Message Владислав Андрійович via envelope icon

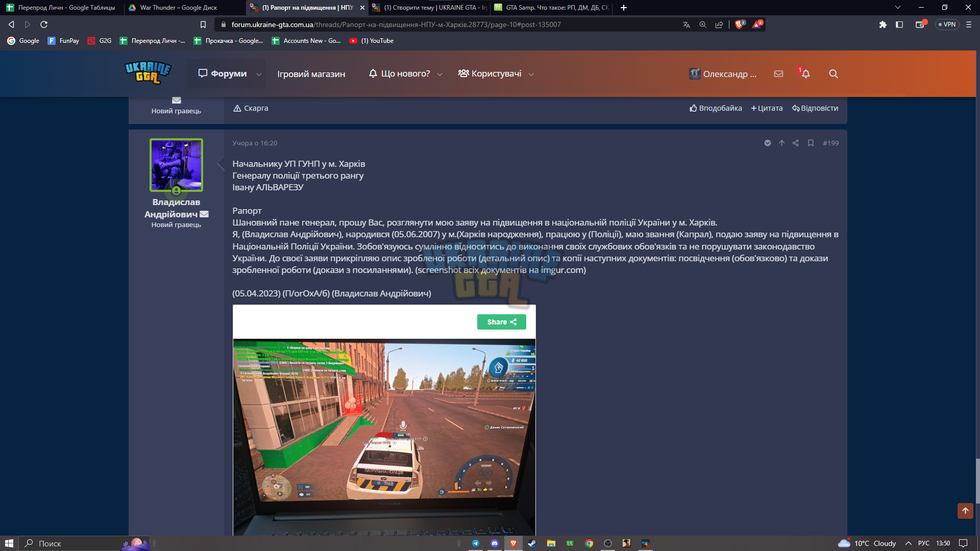tap(204, 214)
